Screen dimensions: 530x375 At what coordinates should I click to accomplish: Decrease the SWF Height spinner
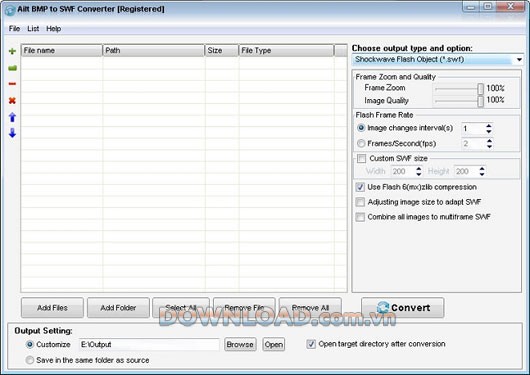(482, 174)
